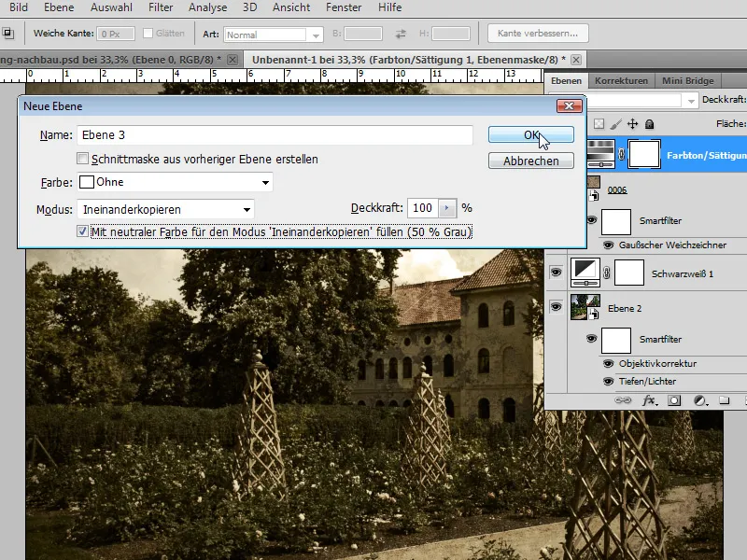Select the Ebenen panel tab
747x560 pixels.
click(566, 80)
